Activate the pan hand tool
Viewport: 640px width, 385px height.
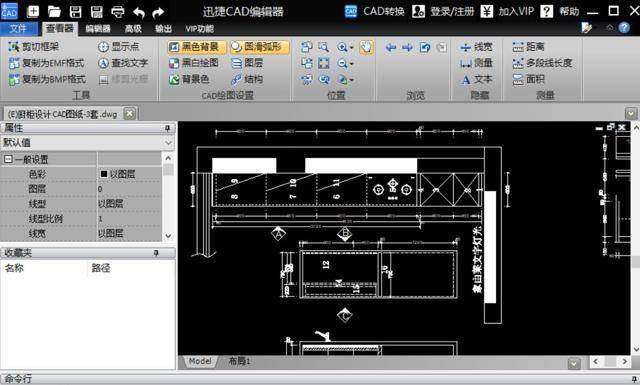point(366,47)
